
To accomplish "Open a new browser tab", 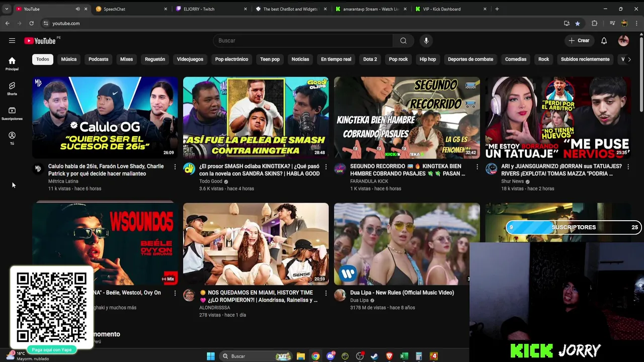I will point(497,9).
